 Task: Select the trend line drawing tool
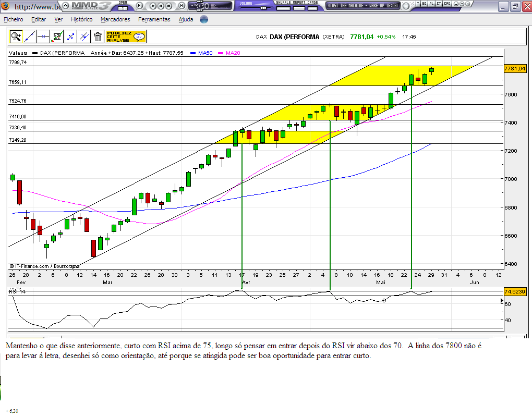(30, 36)
